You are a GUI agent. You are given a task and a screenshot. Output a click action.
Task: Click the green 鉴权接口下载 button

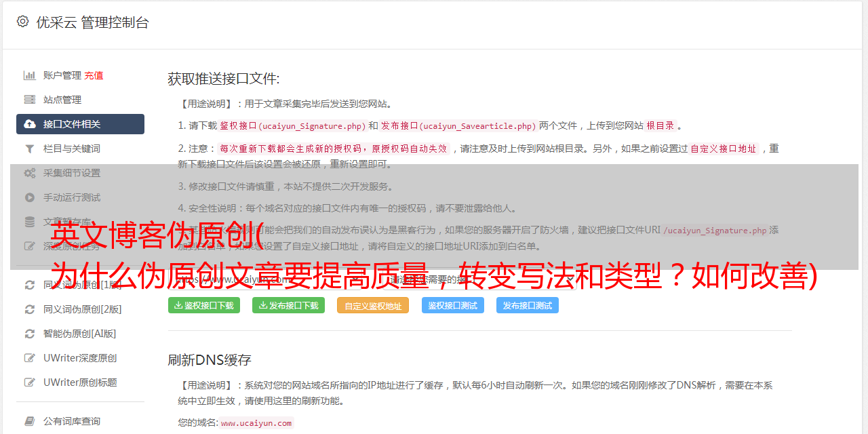pos(204,305)
